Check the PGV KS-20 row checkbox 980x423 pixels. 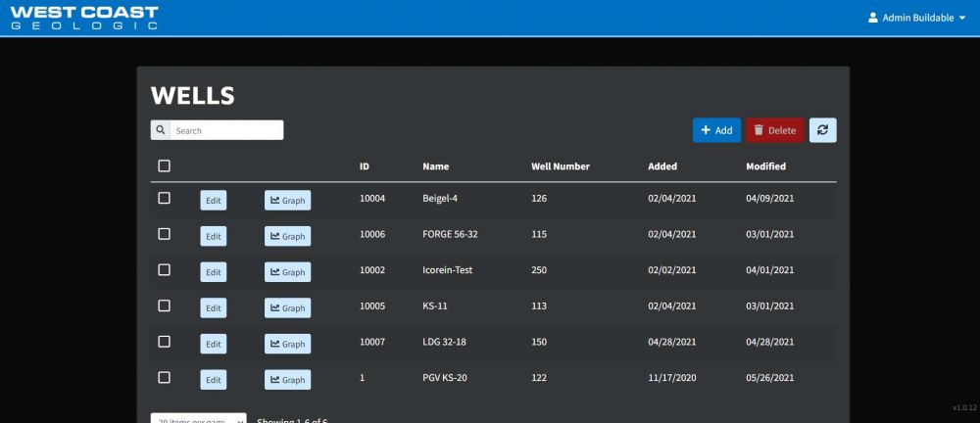(164, 377)
